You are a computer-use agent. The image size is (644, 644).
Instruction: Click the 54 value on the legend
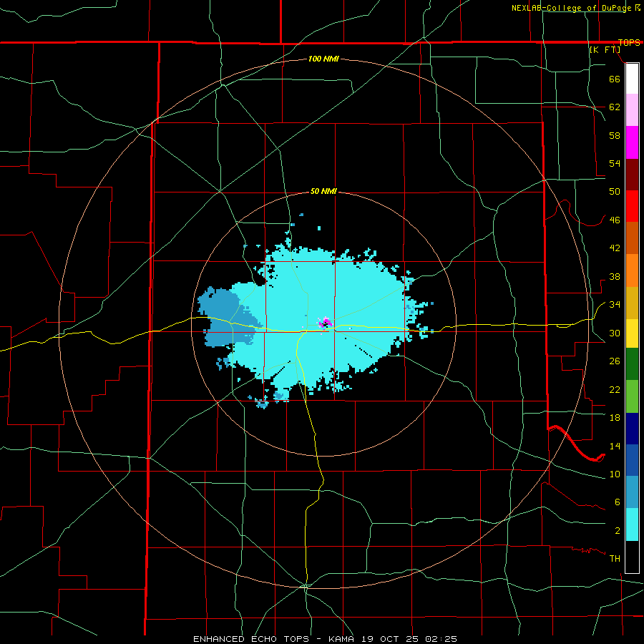tap(615, 163)
